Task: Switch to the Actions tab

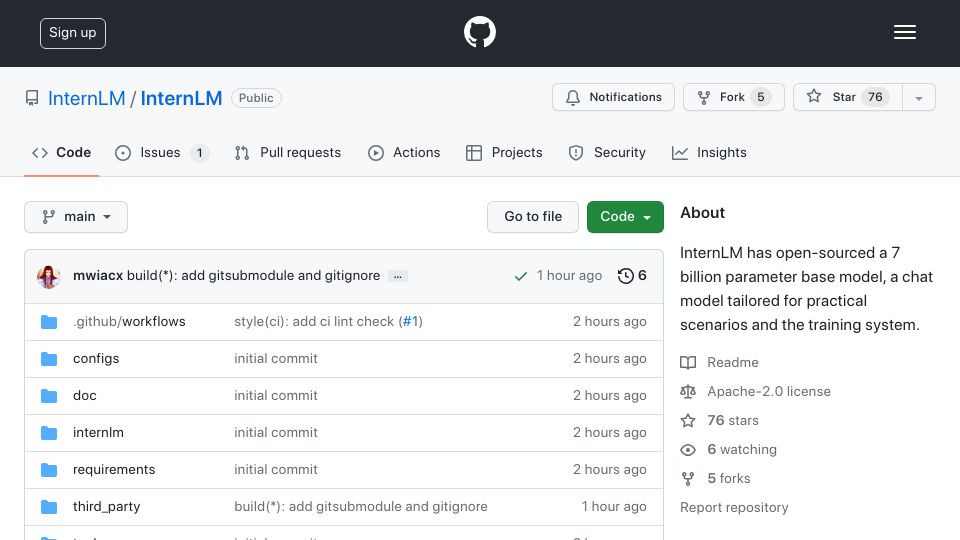Action: coord(404,152)
